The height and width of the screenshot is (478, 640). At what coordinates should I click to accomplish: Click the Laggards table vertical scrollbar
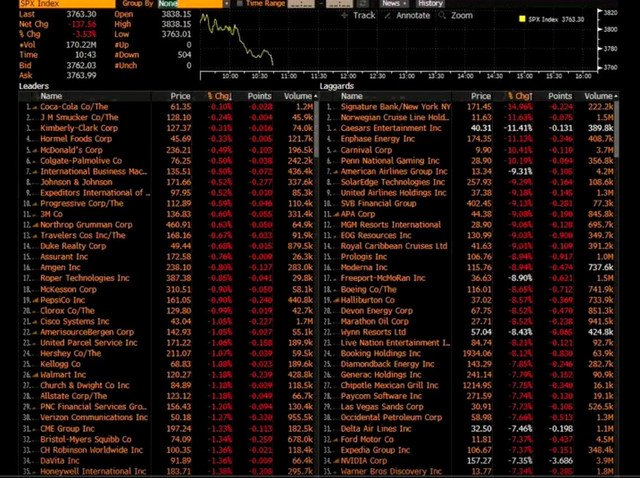click(x=617, y=129)
